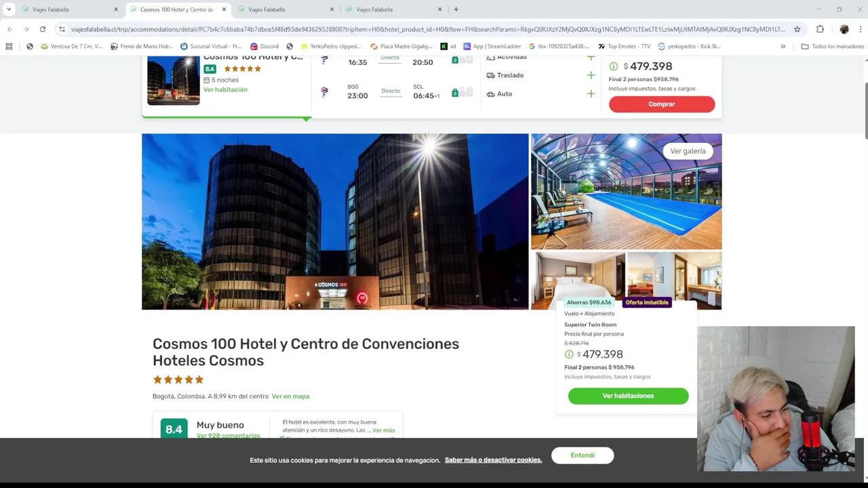The image size is (868, 488).
Task: Reload the page
Action: [x=42, y=29]
